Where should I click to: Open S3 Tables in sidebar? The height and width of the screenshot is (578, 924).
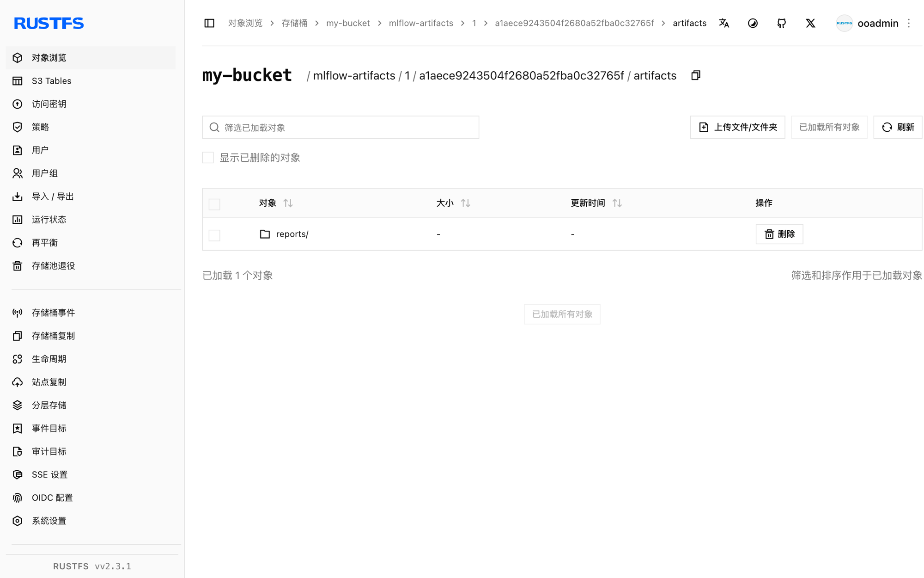[x=91, y=81]
